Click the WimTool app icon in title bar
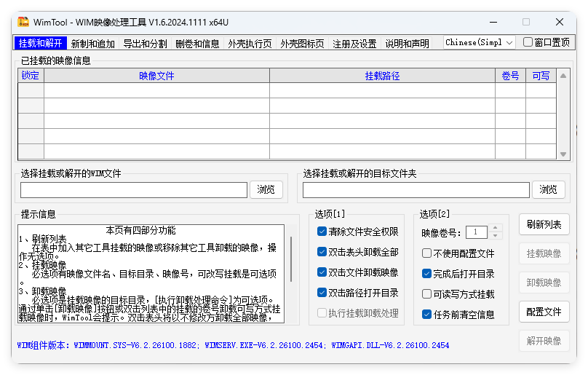 tap(23, 22)
